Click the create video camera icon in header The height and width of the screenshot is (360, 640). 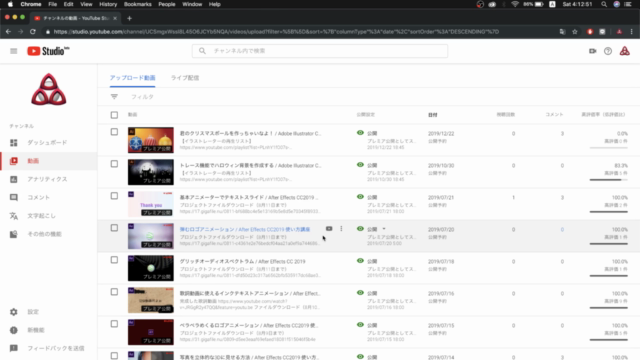click(x=592, y=51)
